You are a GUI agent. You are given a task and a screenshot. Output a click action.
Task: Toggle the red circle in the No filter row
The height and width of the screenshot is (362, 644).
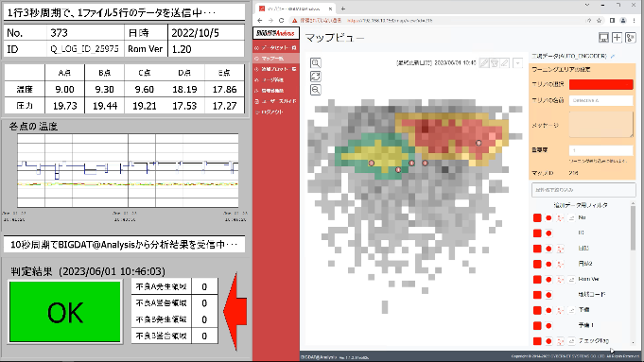[548, 218]
